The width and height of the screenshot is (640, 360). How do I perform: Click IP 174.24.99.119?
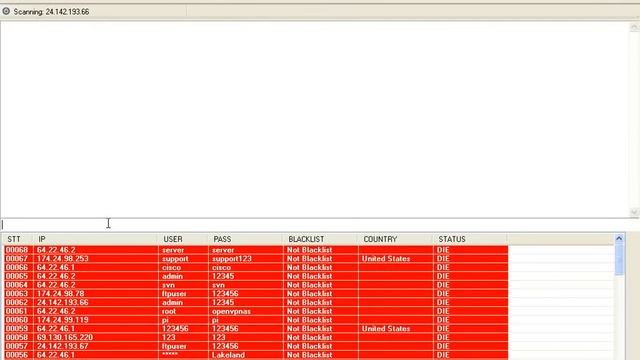pos(62,320)
